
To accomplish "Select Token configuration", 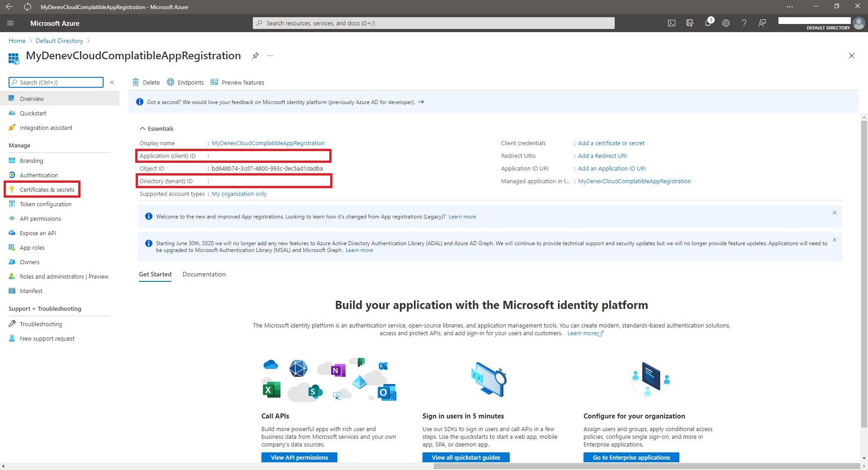I will tap(46, 204).
